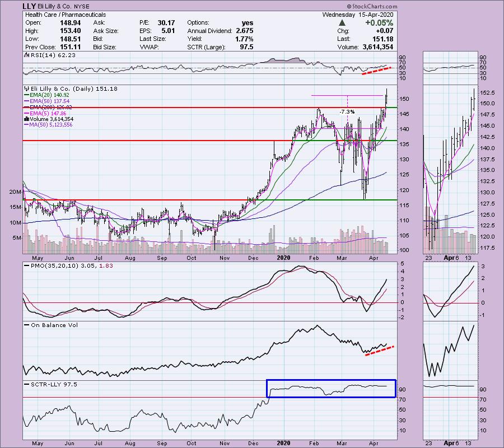This screenshot has width=504, height=448.
Task: Click the 'On Balance Vol' panel label
Action: pos(54,325)
